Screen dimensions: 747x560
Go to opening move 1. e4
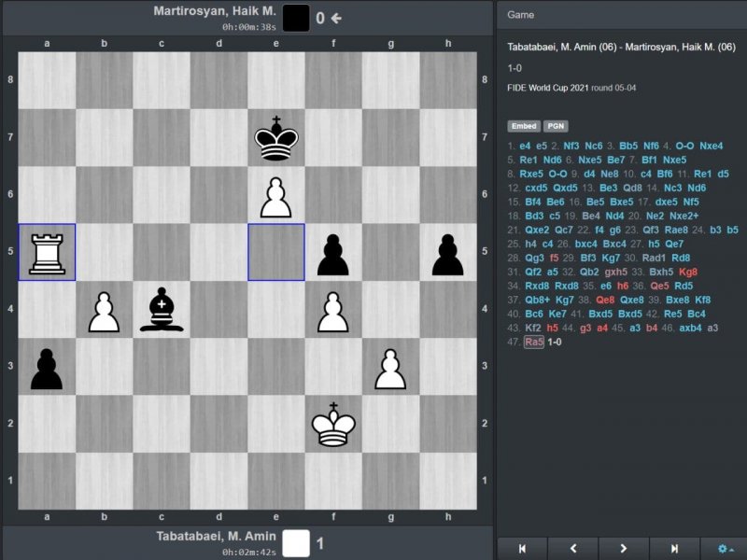(525, 147)
